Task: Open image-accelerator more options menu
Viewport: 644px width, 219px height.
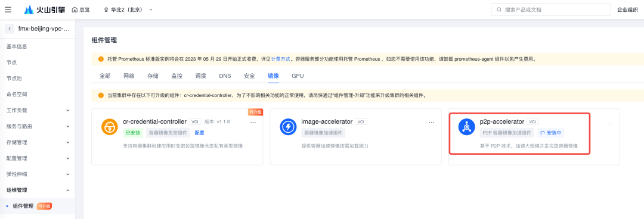Action: pyautogui.click(x=431, y=122)
